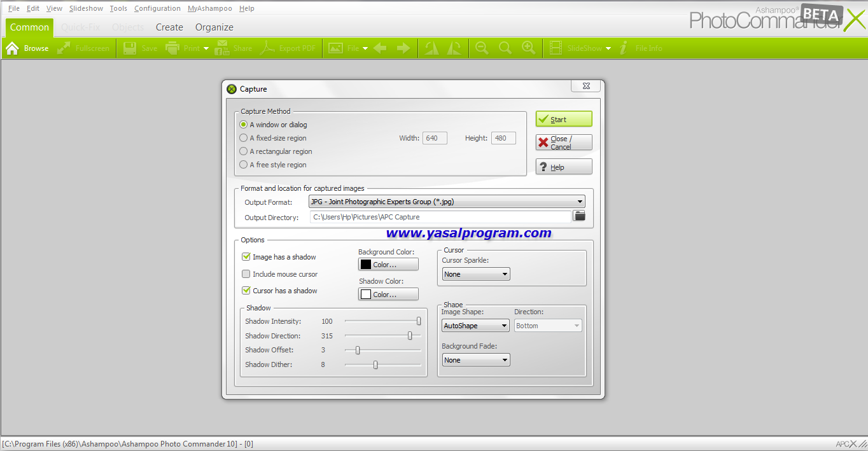
Task: Click the Output Directory path field
Action: click(x=440, y=217)
